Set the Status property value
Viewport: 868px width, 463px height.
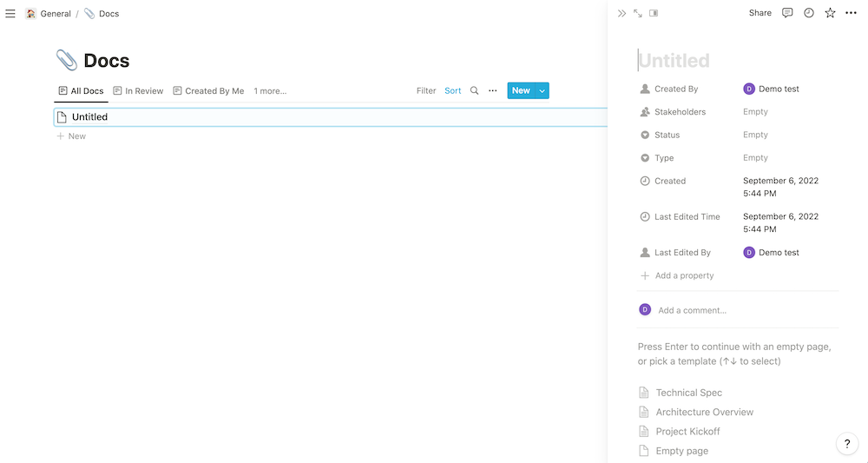[755, 135]
